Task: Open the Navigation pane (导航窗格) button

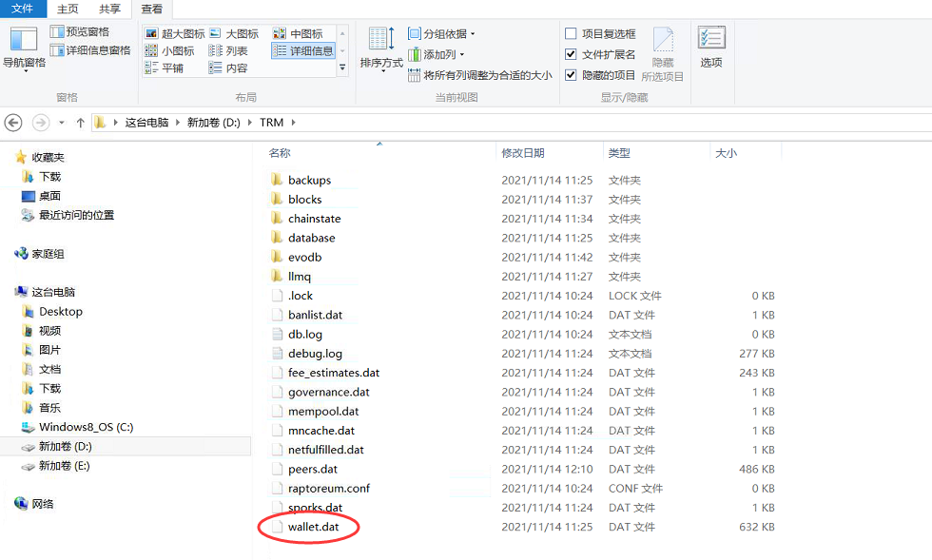Action: [23, 48]
